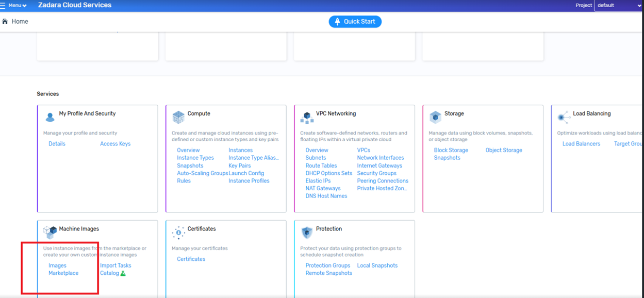Open the Launch Config link
The image size is (644, 298).
coord(246,173)
